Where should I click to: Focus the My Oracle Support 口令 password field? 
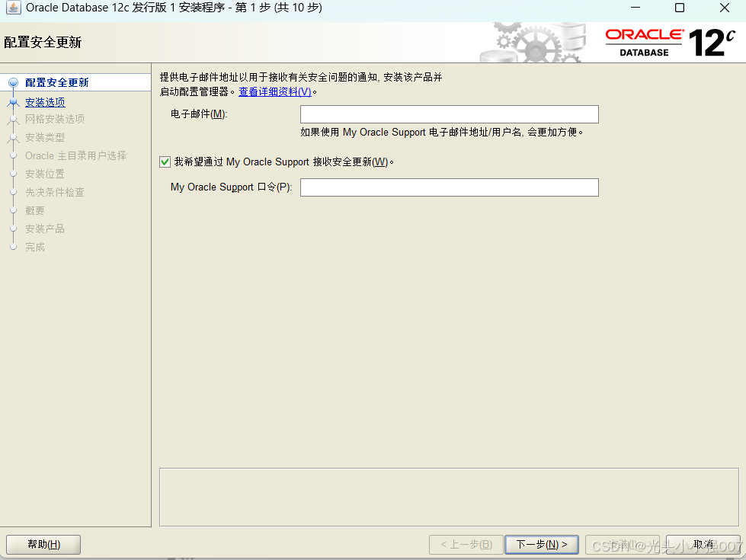[449, 187]
